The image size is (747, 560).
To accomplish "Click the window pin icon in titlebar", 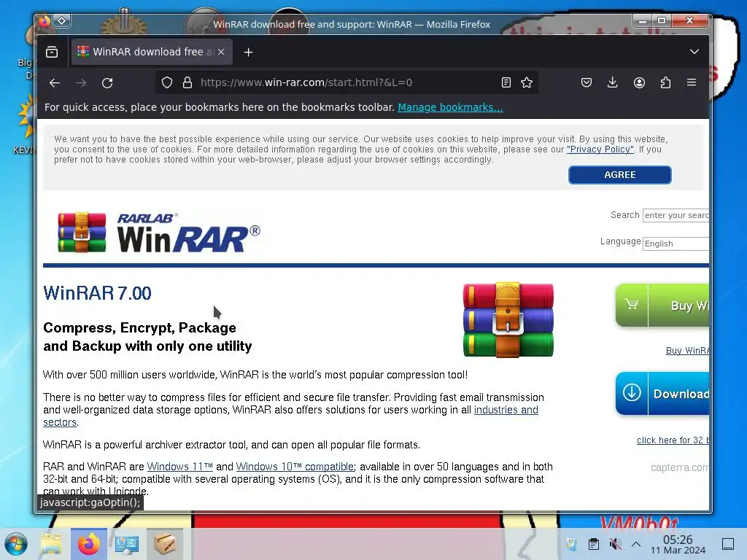I will [62, 21].
